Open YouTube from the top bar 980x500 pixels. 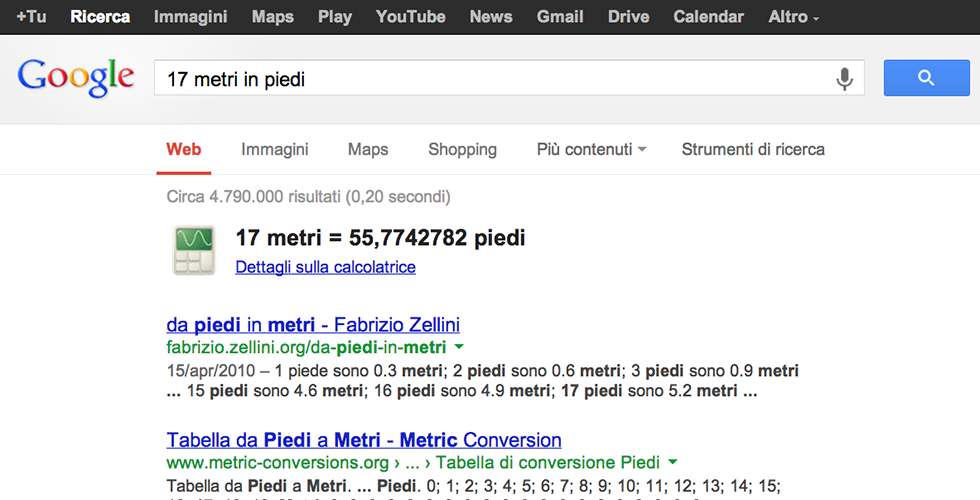click(411, 17)
